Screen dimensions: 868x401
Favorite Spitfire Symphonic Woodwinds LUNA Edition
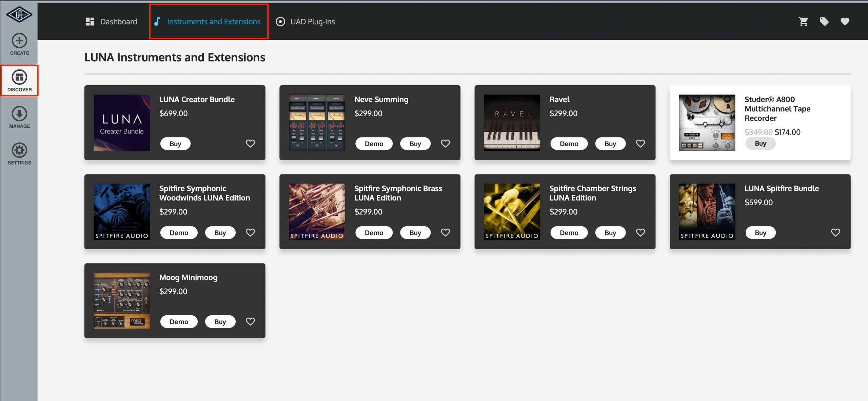pos(250,233)
